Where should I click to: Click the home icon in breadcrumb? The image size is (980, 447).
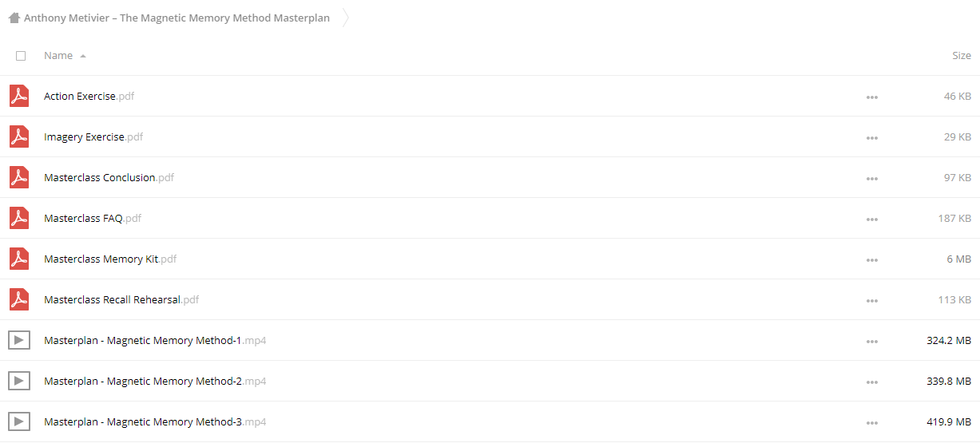14,18
